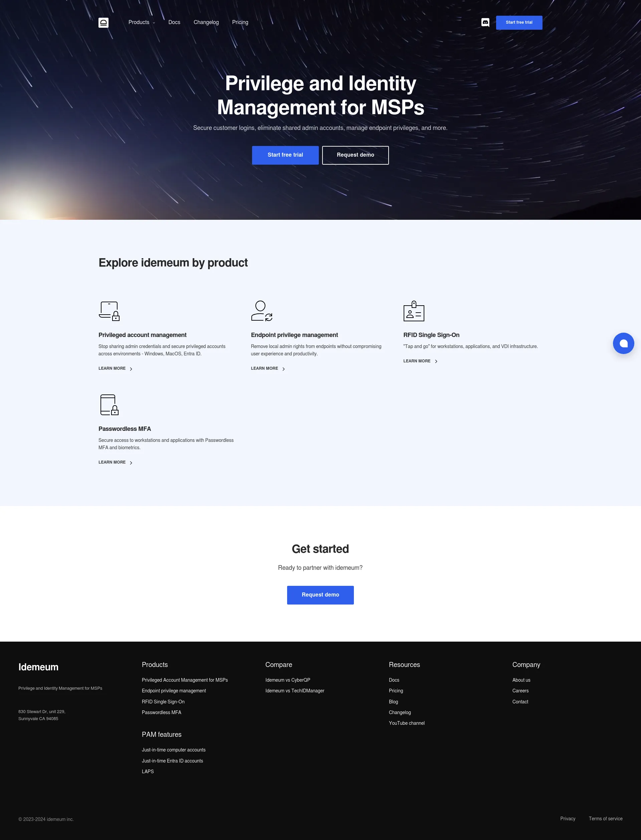Viewport: 641px width, 840px height.
Task: Open Careers in footer Company
Action: [x=520, y=691]
